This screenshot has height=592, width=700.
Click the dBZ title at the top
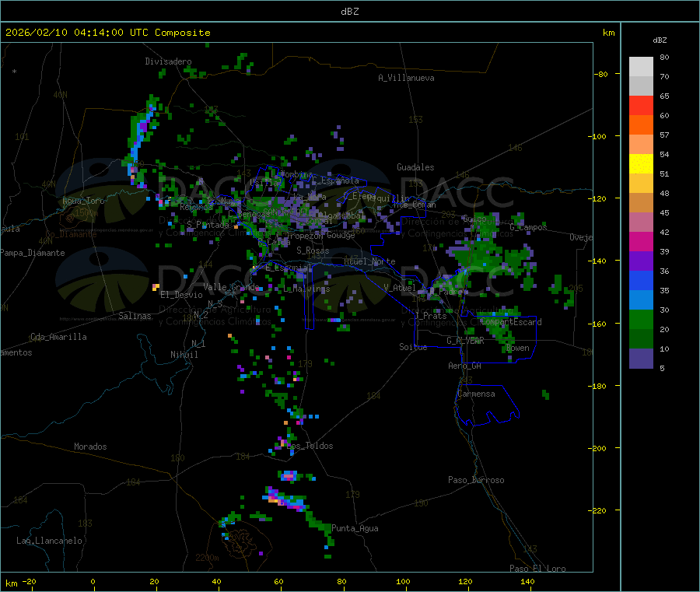[x=349, y=12]
